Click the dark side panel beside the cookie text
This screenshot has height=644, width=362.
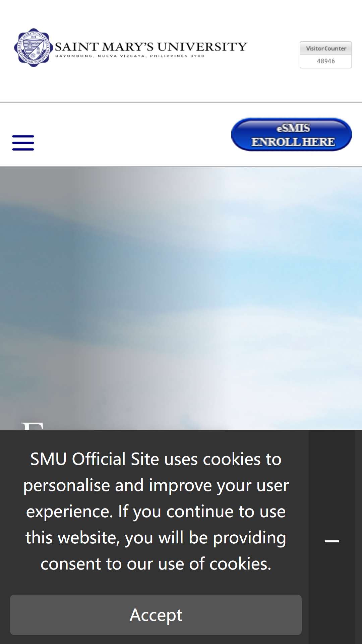[331, 537]
